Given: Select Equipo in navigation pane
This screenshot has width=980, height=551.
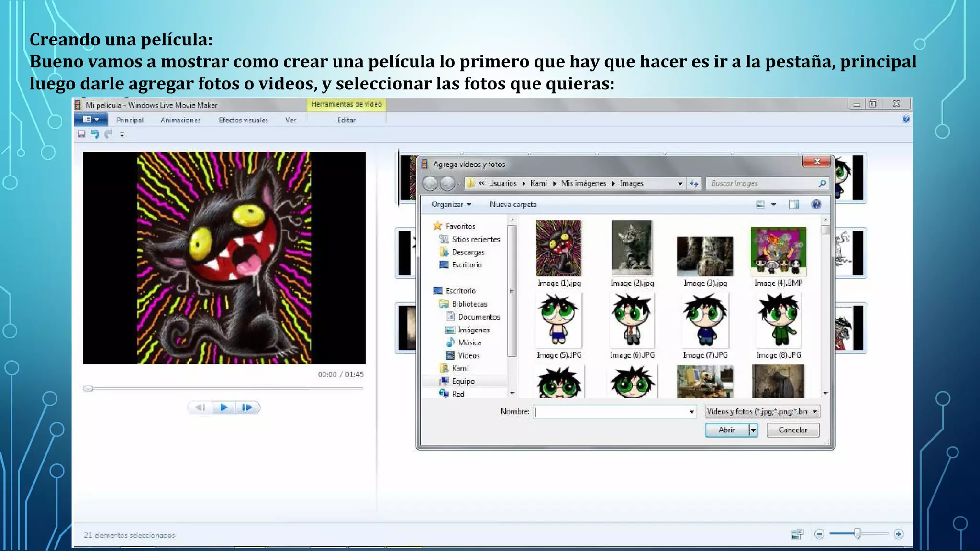Looking at the screenshot, I should tap(463, 381).
